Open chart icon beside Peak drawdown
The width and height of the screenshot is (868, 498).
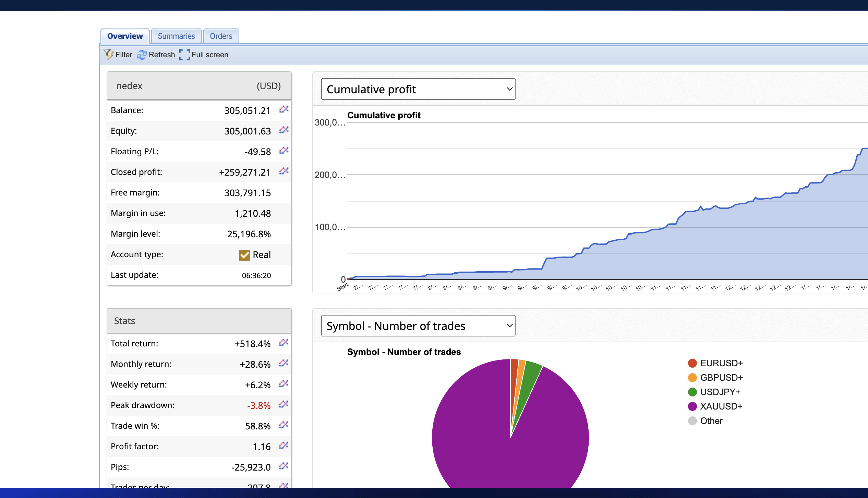284,404
